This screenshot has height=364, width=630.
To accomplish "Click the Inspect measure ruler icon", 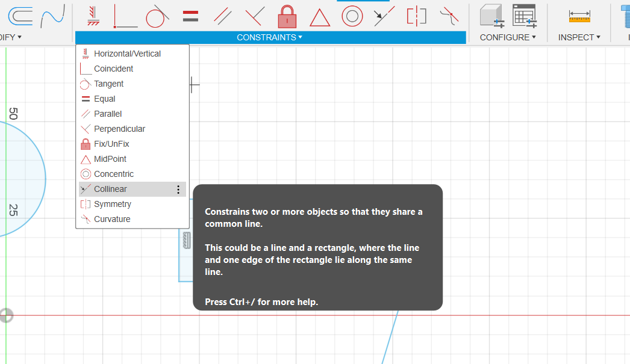I will click(x=579, y=16).
